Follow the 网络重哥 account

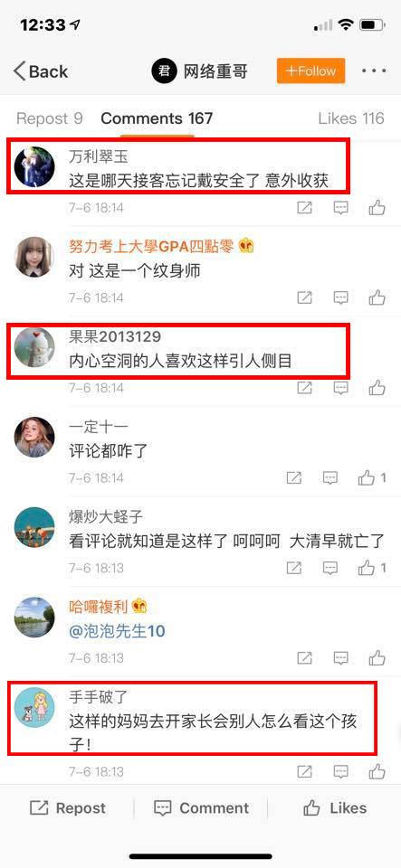[x=310, y=71]
